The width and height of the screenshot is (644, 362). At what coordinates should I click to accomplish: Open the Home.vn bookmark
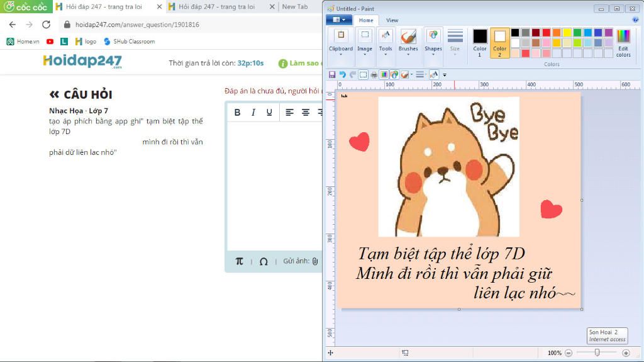tap(23, 42)
